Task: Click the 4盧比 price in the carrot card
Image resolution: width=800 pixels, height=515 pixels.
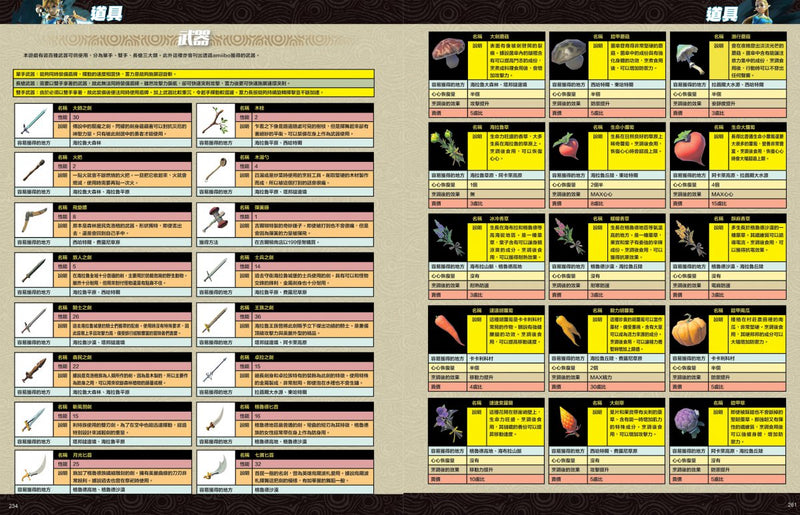Action: click(476, 387)
